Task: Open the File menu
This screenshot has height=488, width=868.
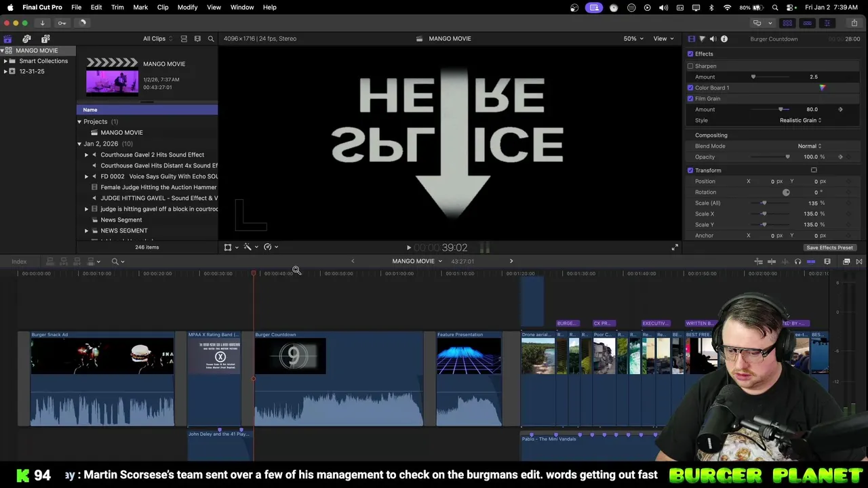Action: pyautogui.click(x=76, y=7)
